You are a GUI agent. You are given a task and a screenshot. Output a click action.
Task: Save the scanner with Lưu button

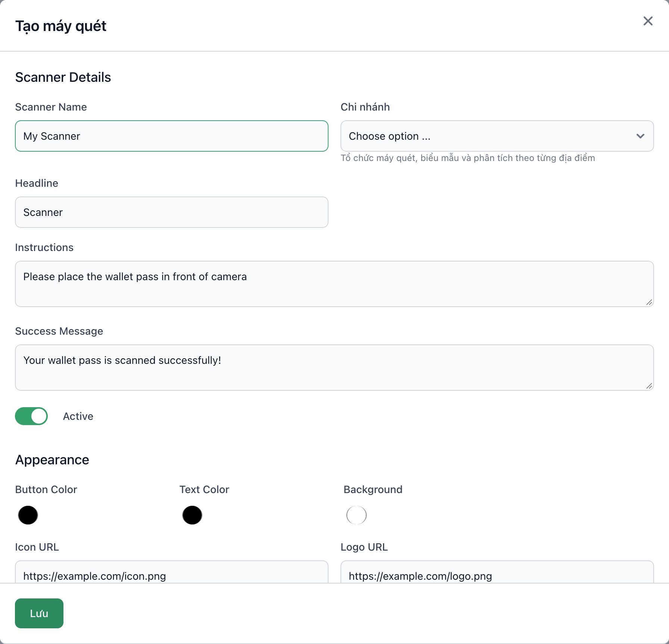[x=39, y=613]
